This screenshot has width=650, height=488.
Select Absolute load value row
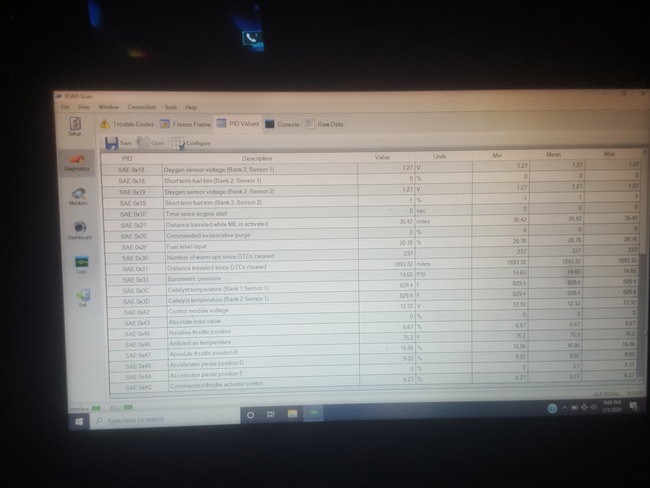(x=374, y=318)
